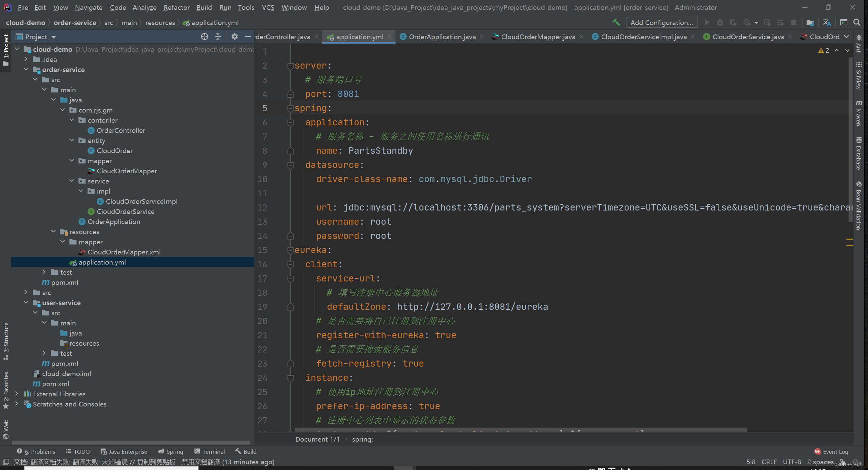The height and width of the screenshot is (470, 868).
Task: Open the Refactor menu
Action: pos(176,7)
